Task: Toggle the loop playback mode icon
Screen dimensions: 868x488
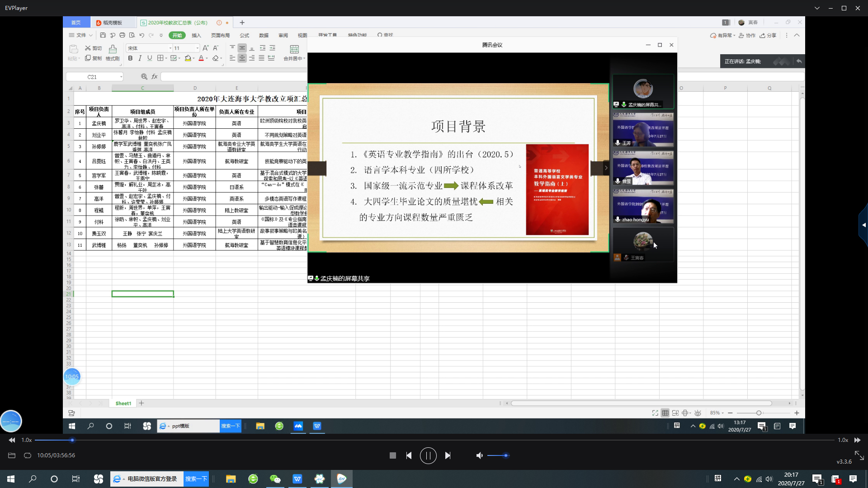Action: pos(28,455)
